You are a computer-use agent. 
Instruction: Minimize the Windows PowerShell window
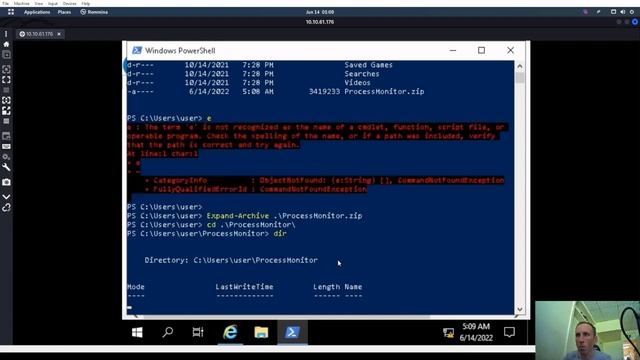(453, 50)
